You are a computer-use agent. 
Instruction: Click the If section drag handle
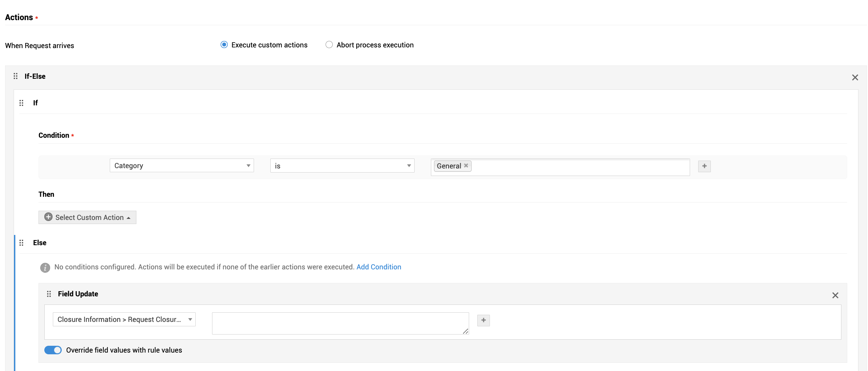coord(21,103)
